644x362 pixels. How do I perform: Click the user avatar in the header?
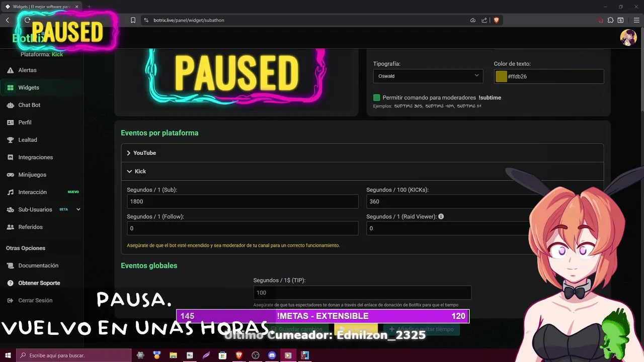628,38
